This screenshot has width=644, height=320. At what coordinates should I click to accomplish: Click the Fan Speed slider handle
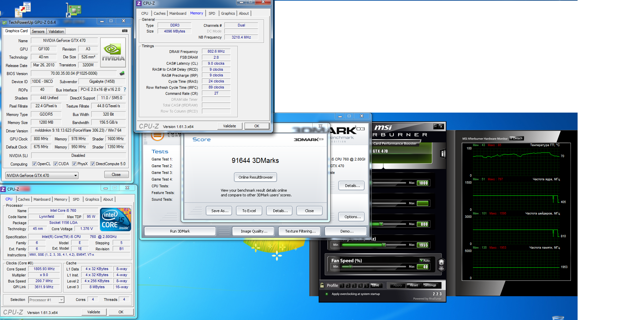pyautogui.click(x=351, y=267)
